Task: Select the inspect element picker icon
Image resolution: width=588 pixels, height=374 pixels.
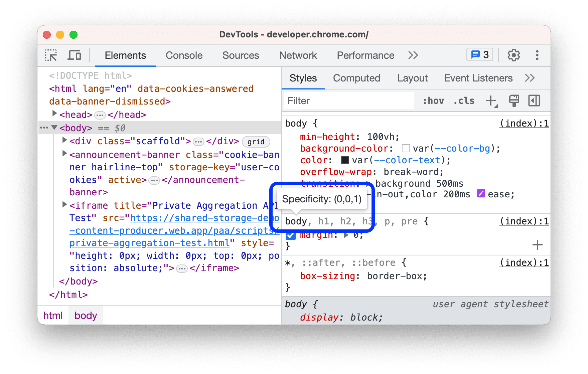Action: tap(50, 55)
